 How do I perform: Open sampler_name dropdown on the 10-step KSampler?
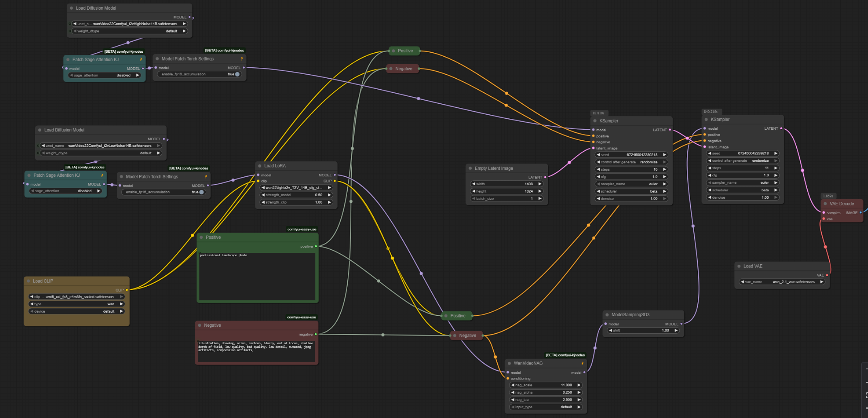tap(631, 184)
